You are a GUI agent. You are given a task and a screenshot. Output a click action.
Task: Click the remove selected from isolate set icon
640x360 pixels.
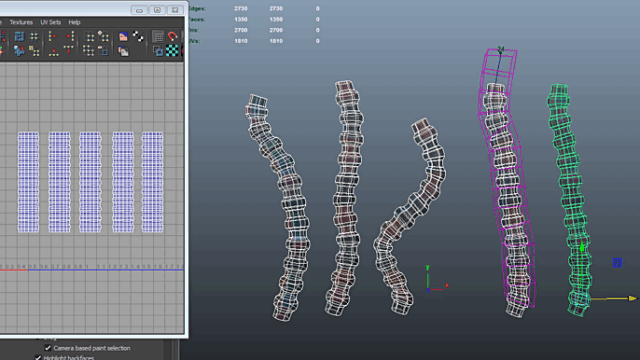pyautogui.click(x=104, y=51)
